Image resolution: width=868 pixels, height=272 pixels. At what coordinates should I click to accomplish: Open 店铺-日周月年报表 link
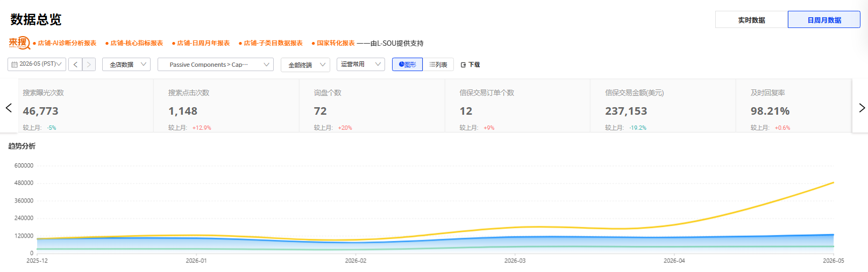pyautogui.click(x=203, y=43)
